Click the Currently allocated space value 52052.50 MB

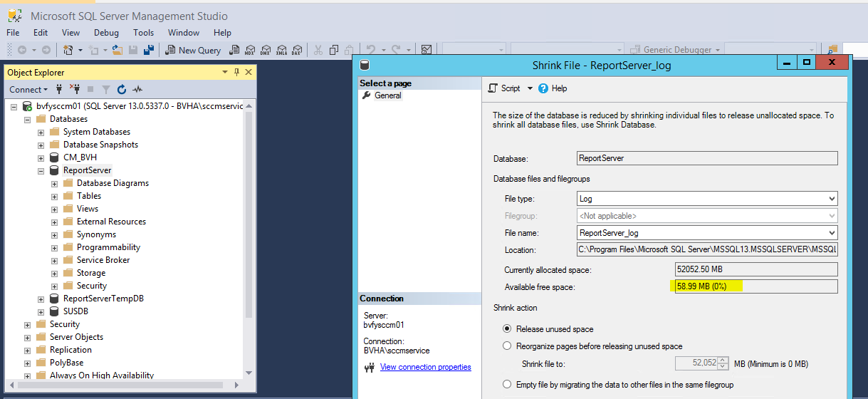point(756,270)
